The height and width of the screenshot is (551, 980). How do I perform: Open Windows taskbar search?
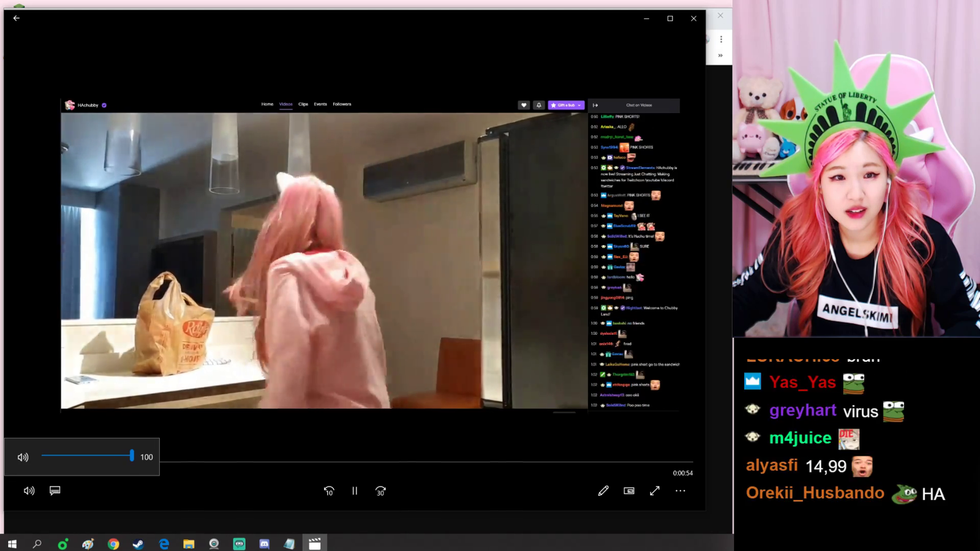pos(37,544)
